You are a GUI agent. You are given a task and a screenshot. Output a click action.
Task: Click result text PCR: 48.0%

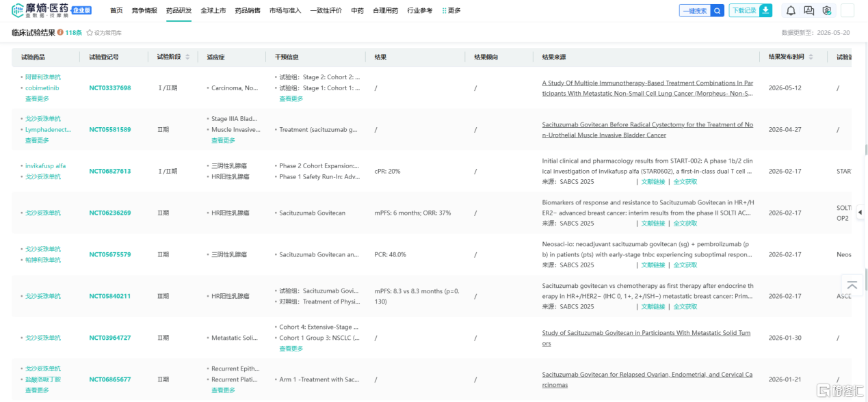[390, 254]
